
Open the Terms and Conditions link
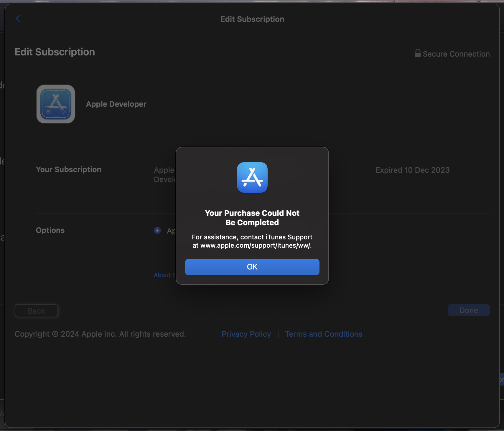point(323,334)
